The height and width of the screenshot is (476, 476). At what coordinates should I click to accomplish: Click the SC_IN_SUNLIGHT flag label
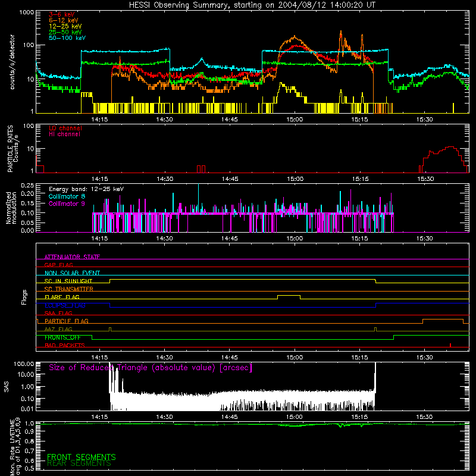[x=68, y=281]
